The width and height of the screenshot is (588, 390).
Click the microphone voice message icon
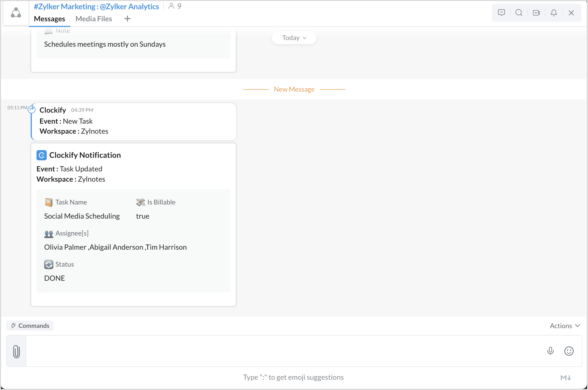pyautogui.click(x=550, y=351)
